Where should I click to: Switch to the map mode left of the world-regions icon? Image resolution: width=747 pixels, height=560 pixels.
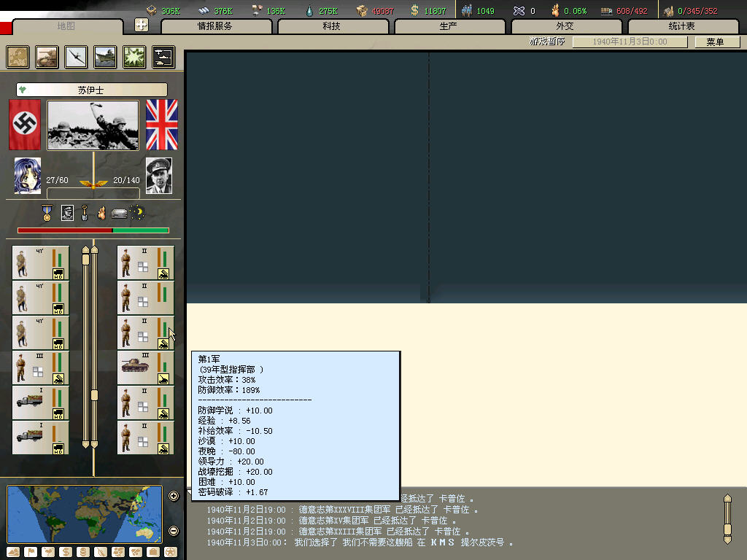click(101, 552)
